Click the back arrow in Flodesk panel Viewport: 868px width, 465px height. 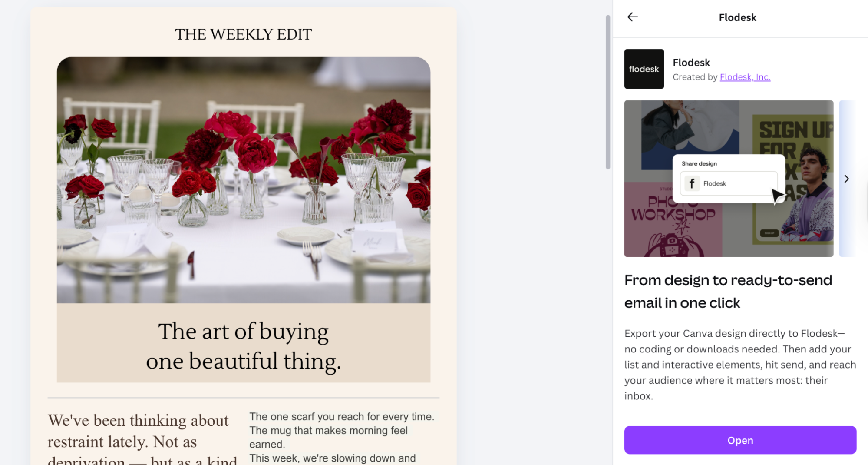(633, 17)
